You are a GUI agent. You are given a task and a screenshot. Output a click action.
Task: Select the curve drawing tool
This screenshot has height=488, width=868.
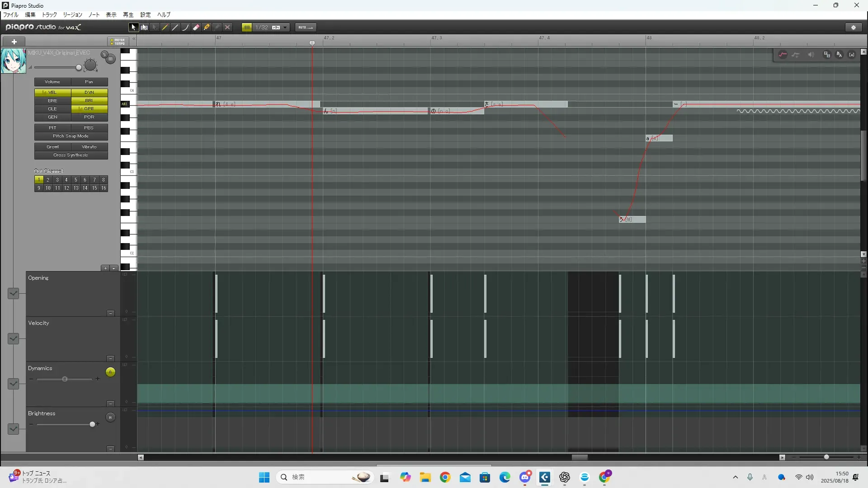[185, 28]
